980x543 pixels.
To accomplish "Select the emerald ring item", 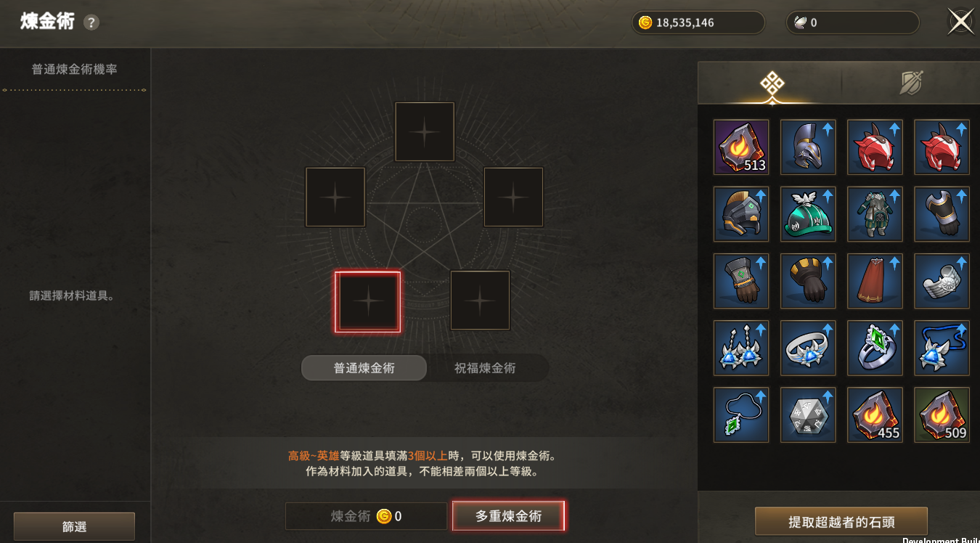I will [x=875, y=348].
